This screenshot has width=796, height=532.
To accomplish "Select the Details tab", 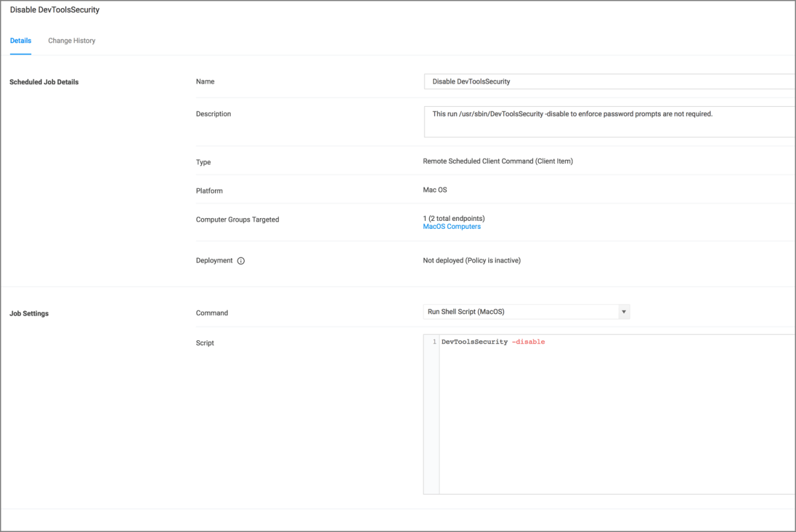I will (21, 40).
